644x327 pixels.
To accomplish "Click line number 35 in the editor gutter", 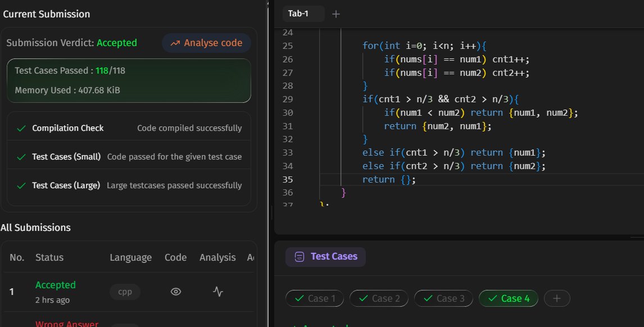I will [288, 180].
